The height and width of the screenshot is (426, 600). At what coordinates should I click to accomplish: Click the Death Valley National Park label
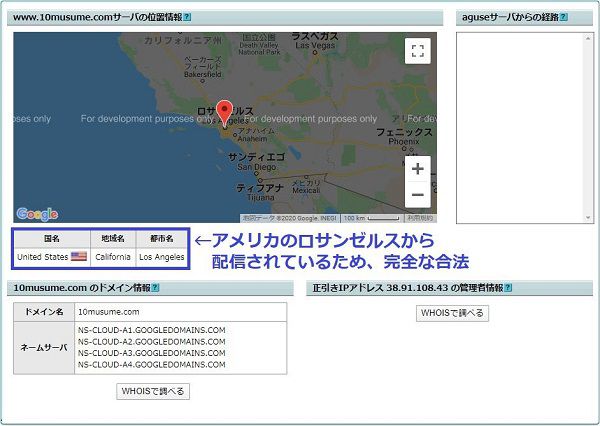(x=259, y=48)
